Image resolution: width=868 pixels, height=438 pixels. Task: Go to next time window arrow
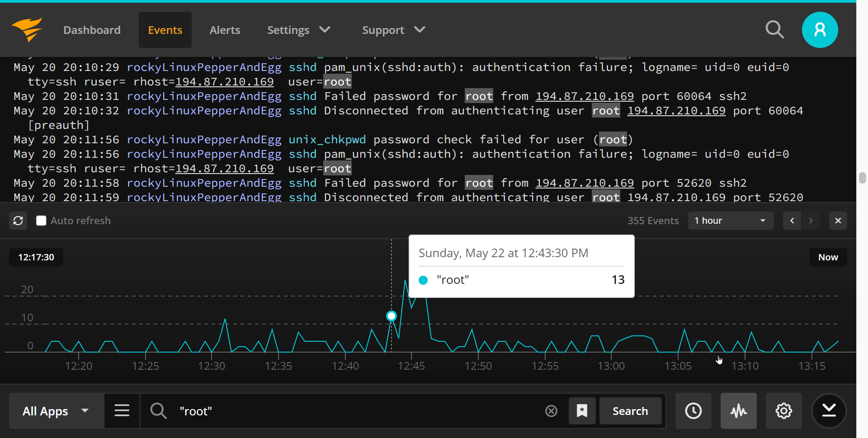[811, 221]
